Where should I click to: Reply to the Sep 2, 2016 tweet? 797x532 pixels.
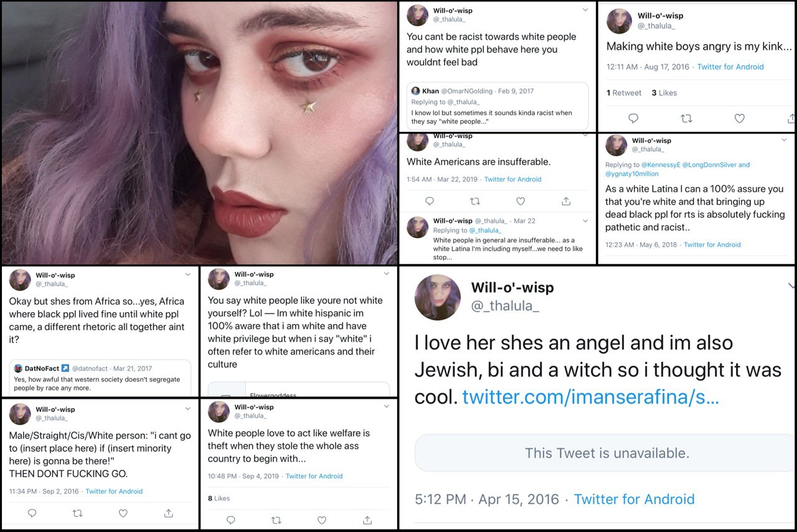pyautogui.click(x=32, y=513)
